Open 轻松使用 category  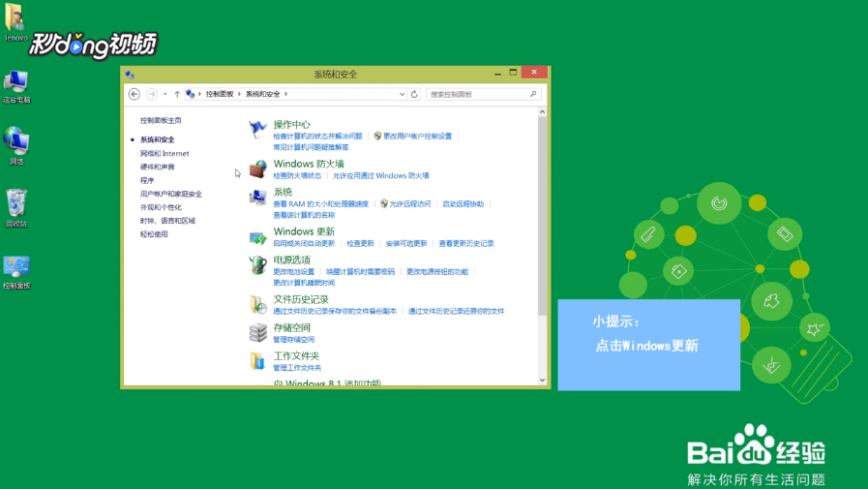click(154, 234)
